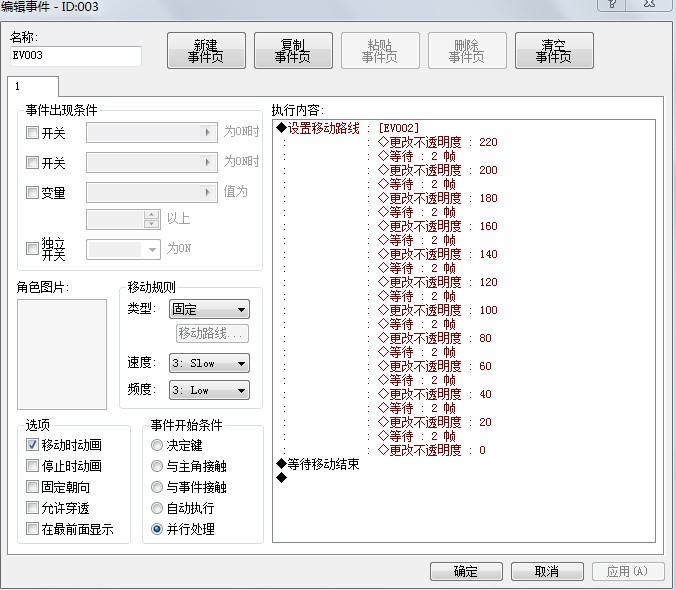Confirm with the 确定 button
This screenshot has height=590, width=676.
tap(466, 571)
